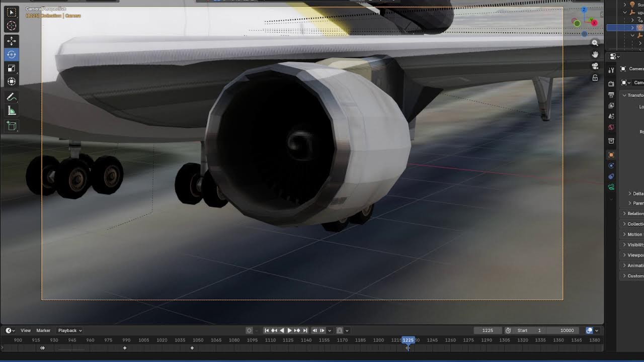Open the Scene properties tab

point(611,116)
